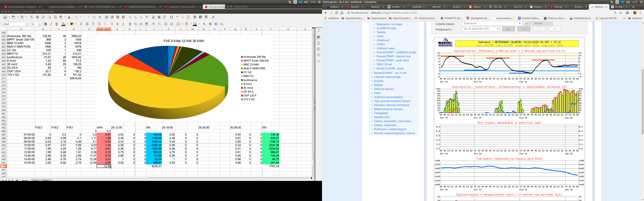Toggle Bold formatting
The height and width of the screenshot is (201, 644).
pyautogui.click(x=45, y=24)
